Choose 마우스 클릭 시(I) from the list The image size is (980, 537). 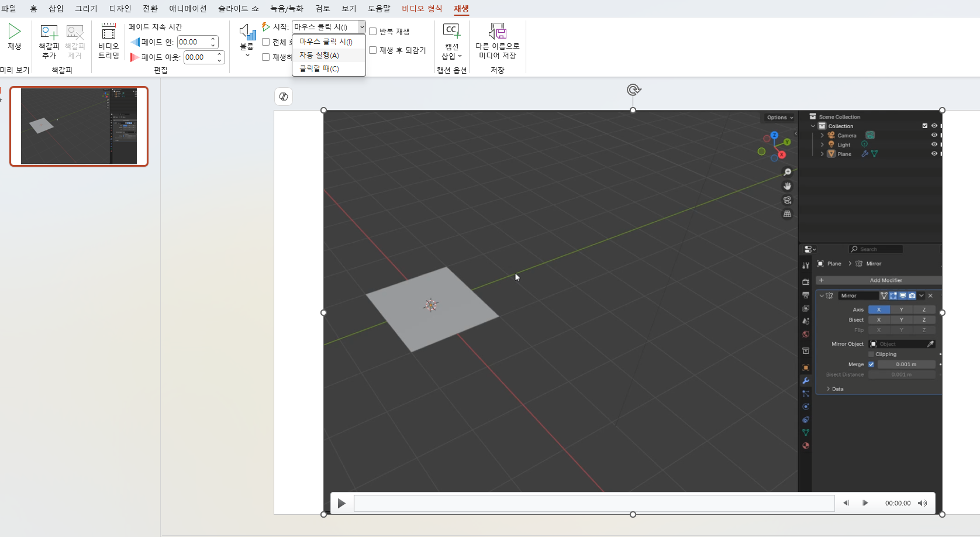coord(329,42)
